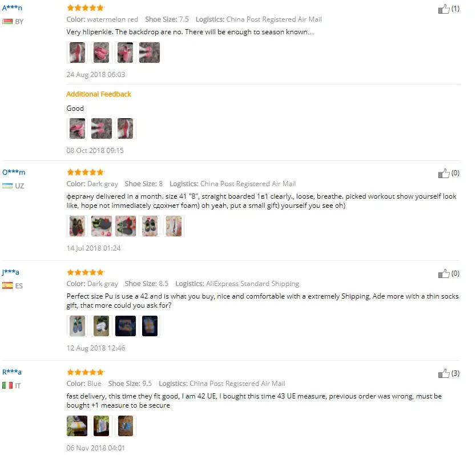Open first photo under Additional Feedback

tap(77, 128)
